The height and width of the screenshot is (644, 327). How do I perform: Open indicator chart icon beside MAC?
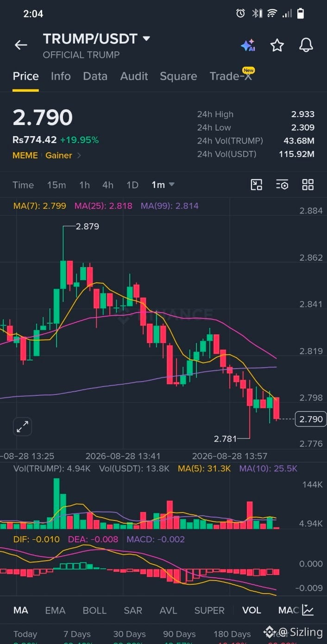308,610
